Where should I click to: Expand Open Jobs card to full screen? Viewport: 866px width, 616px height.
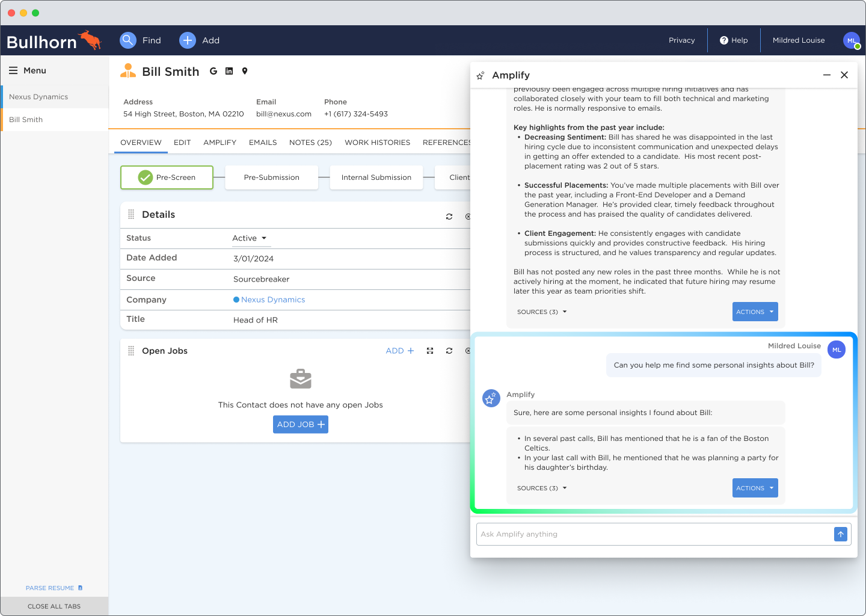430,351
